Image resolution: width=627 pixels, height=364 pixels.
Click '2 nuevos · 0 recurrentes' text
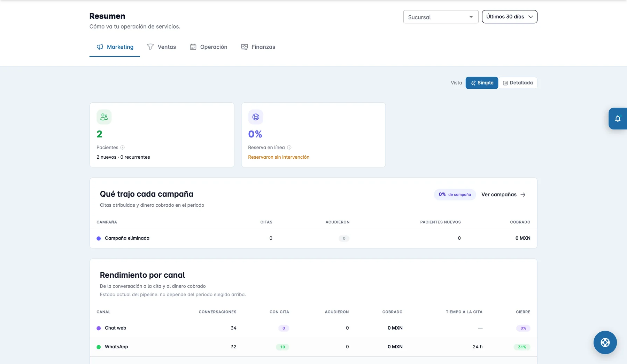[123, 157]
